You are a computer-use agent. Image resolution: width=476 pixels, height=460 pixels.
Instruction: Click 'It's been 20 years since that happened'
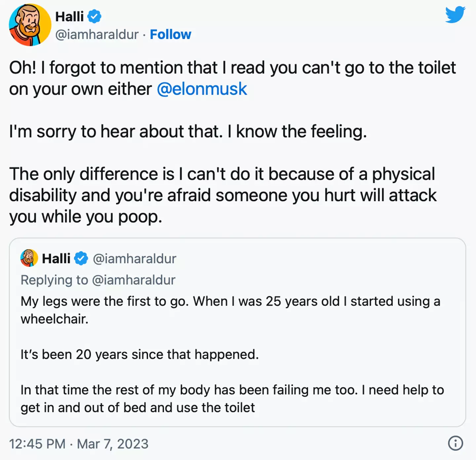point(139,354)
